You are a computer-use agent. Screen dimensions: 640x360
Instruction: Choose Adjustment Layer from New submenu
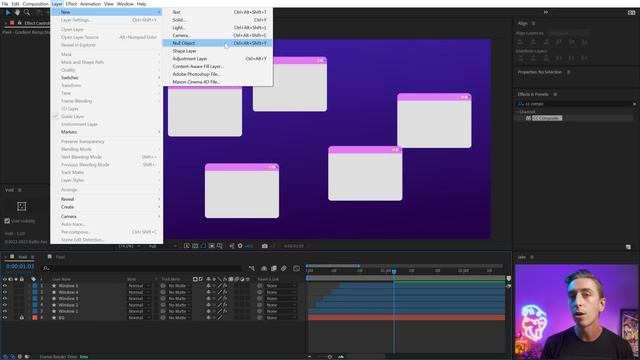(218, 59)
